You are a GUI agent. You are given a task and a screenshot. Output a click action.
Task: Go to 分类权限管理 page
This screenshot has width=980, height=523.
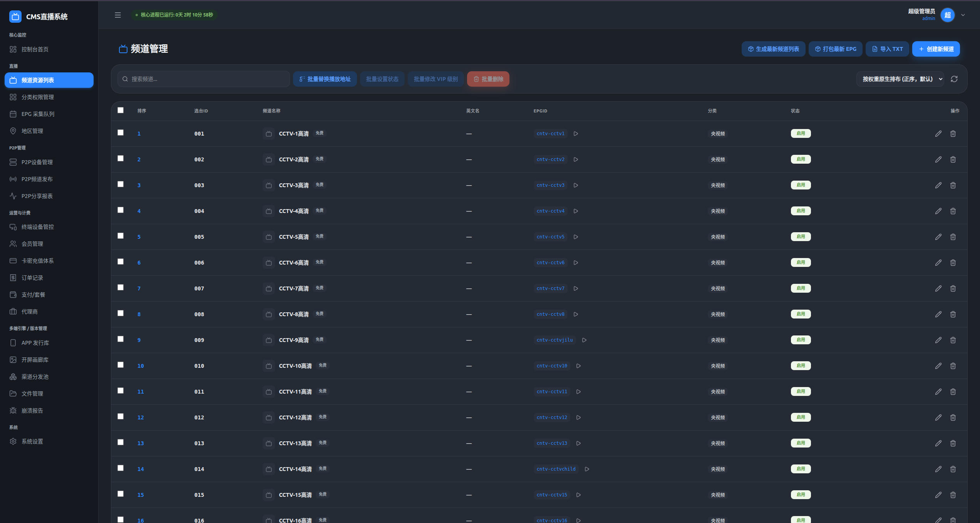(49, 97)
